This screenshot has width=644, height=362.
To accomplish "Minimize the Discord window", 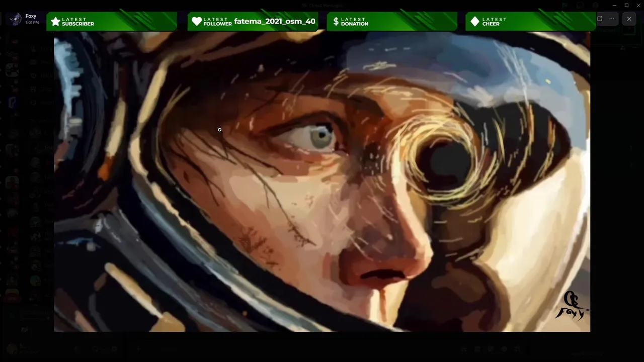I will pyautogui.click(x=614, y=5).
